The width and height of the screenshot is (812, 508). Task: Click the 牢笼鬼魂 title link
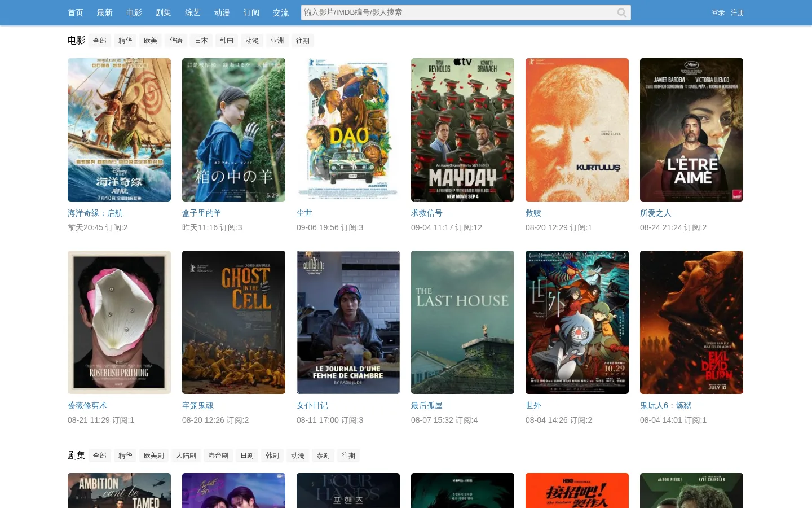click(x=198, y=405)
